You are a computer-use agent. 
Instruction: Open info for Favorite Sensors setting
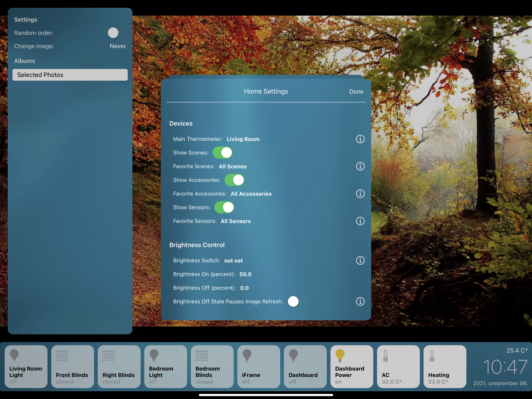coord(360,221)
